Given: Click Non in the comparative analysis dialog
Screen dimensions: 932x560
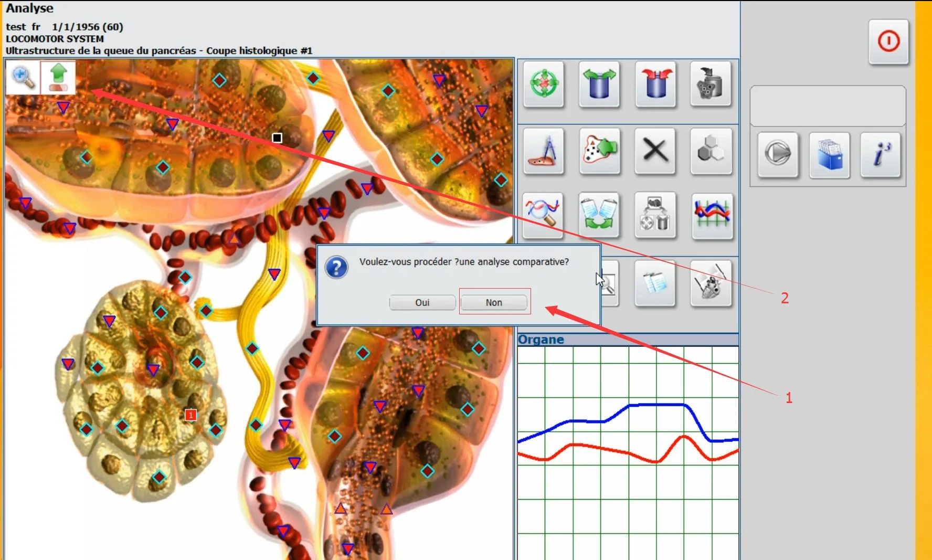Looking at the screenshot, I should pos(494,303).
